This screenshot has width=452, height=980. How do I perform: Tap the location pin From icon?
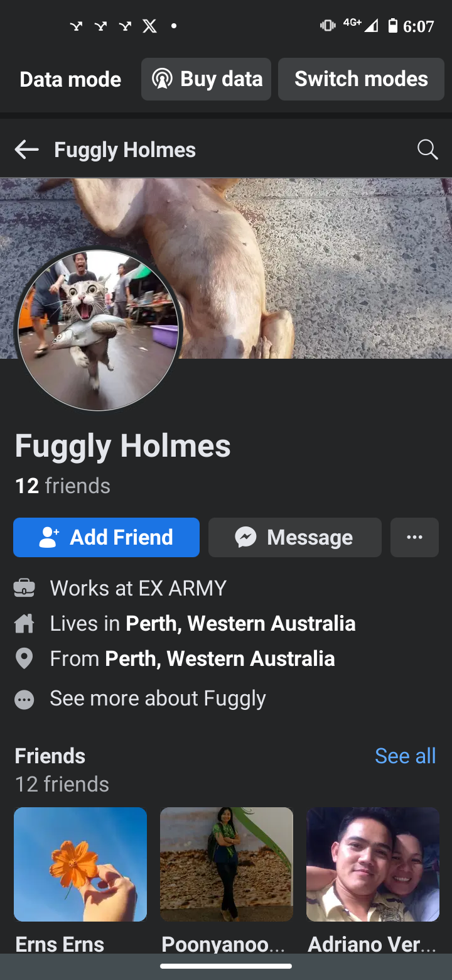click(24, 659)
